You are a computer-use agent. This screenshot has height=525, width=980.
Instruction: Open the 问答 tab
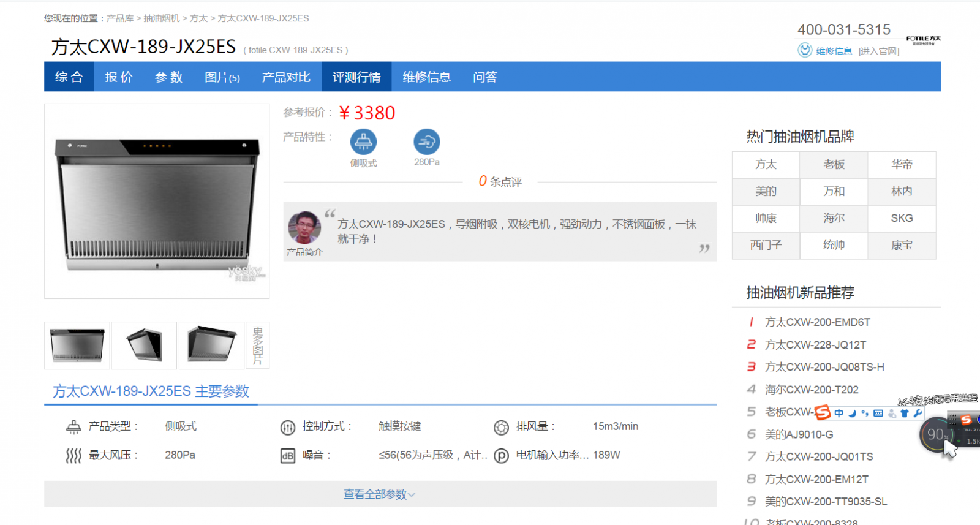pos(485,77)
